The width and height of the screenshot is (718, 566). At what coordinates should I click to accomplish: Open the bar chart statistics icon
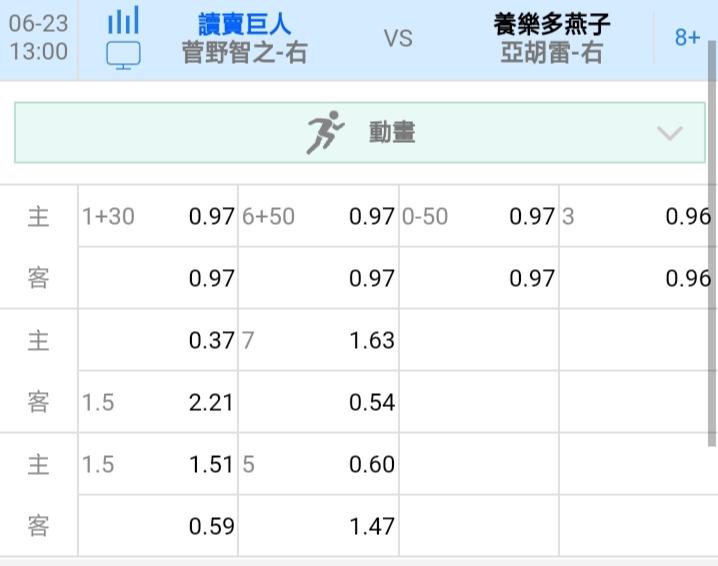(x=123, y=20)
